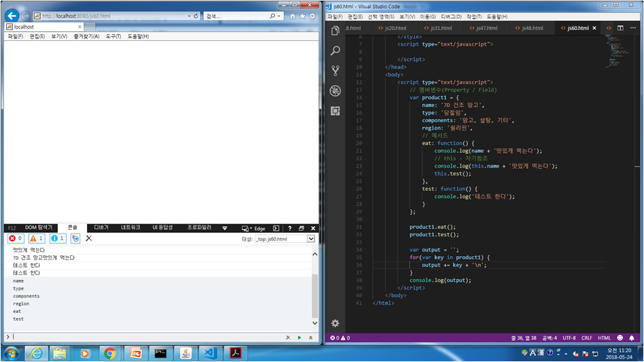Open js48.html editor tab

pyautogui.click(x=529, y=28)
